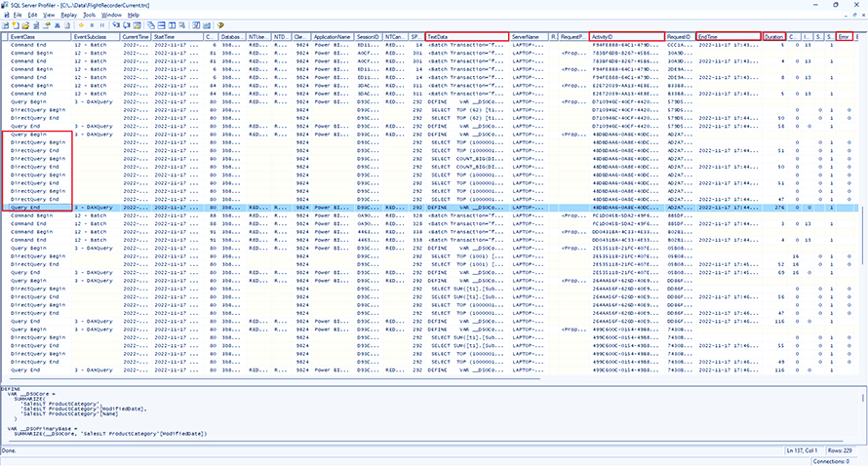Open the Window menu
Screen dimensions: 868x466
(x=111, y=15)
